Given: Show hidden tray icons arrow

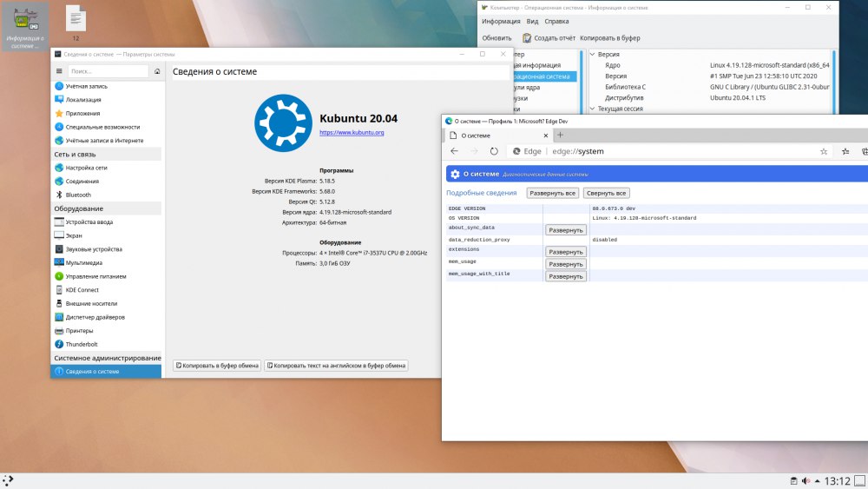Looking at the screenshot, I should [817, 480].
